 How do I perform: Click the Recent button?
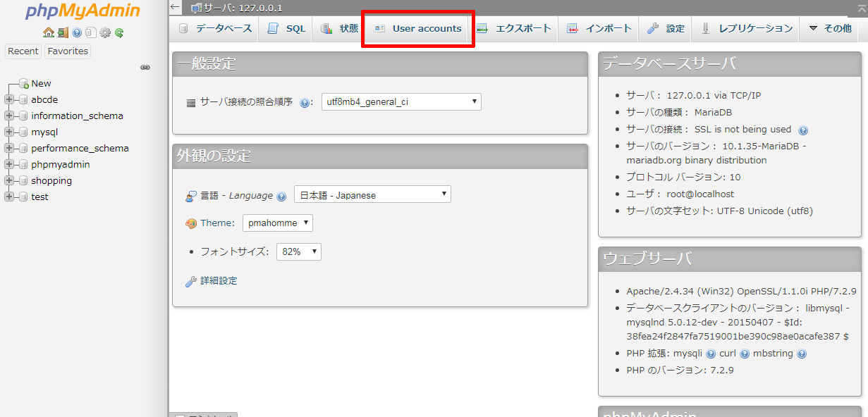pos(23,51)
